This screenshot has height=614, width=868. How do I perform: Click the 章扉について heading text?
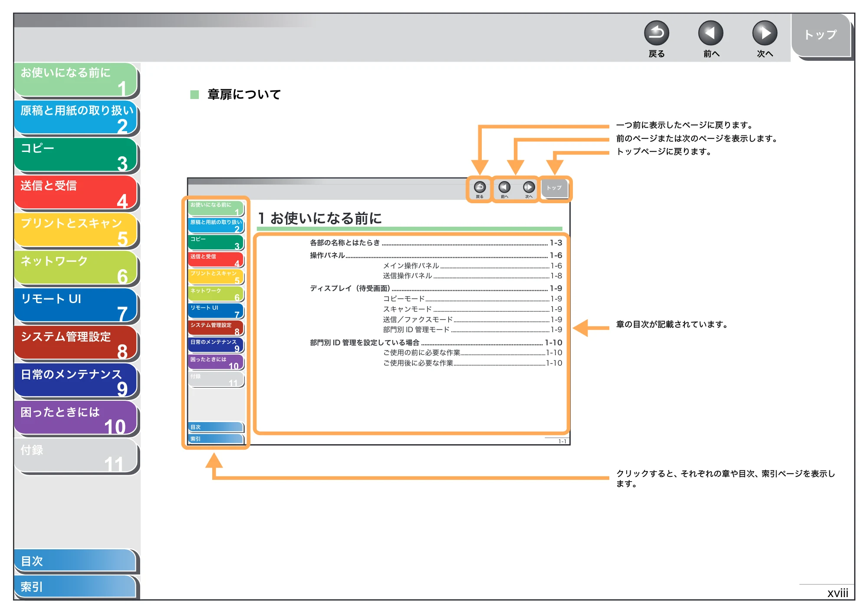(244, 94)
